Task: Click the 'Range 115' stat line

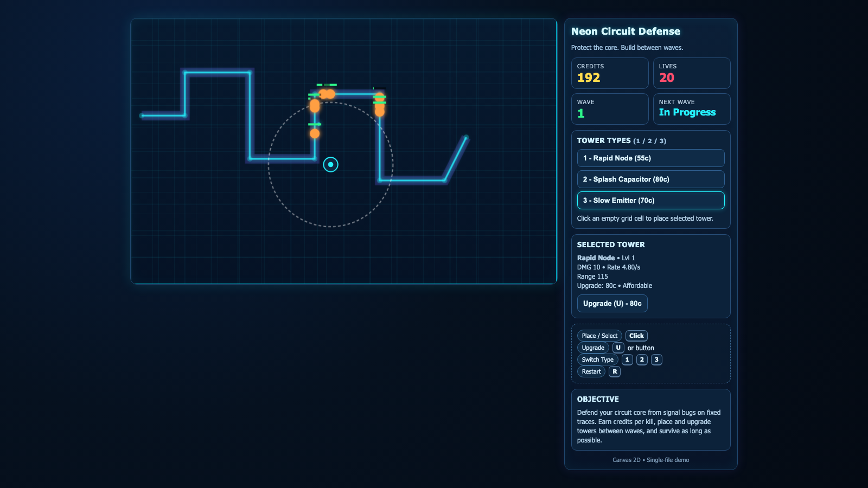Action: 592,277
